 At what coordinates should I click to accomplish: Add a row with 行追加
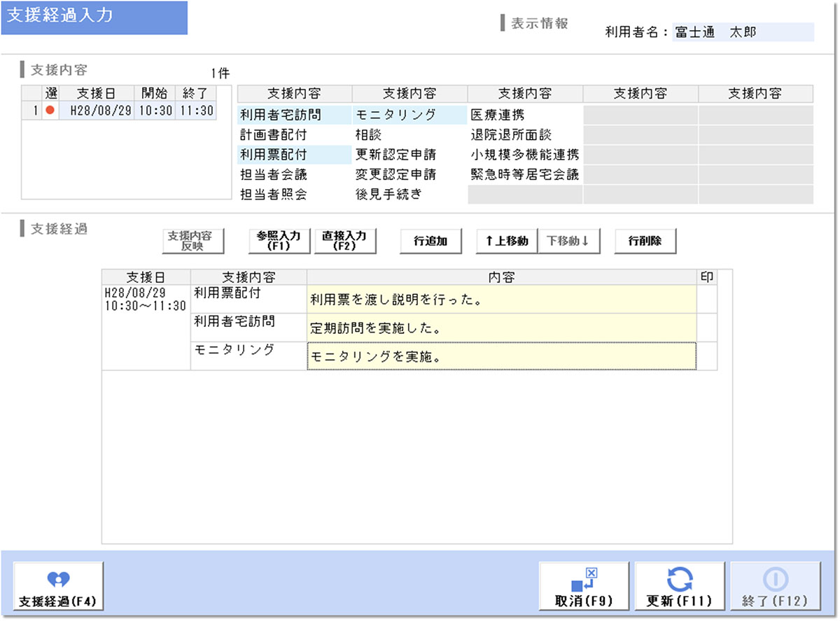(x=431, y=242)
